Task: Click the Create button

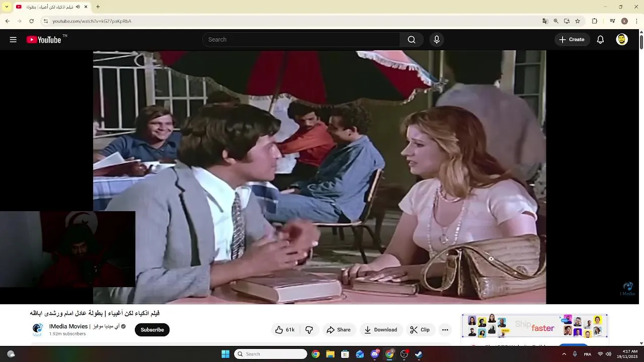Action: [x=572, y=40]
